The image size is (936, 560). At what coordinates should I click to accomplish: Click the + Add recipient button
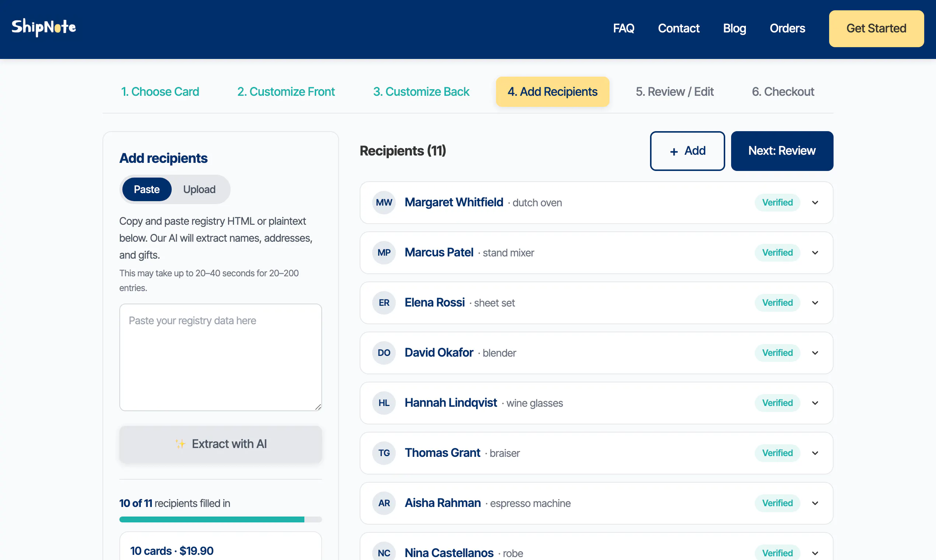[687, 151]
